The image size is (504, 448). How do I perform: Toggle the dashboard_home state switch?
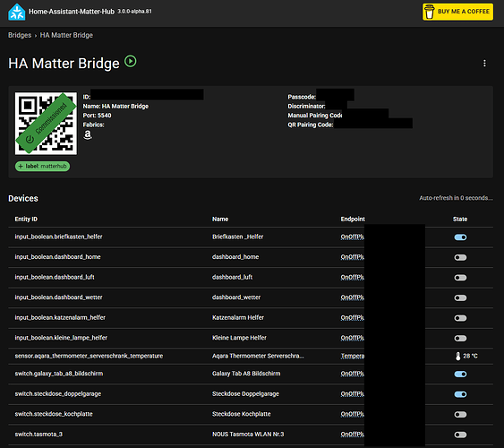coord(460,258)
